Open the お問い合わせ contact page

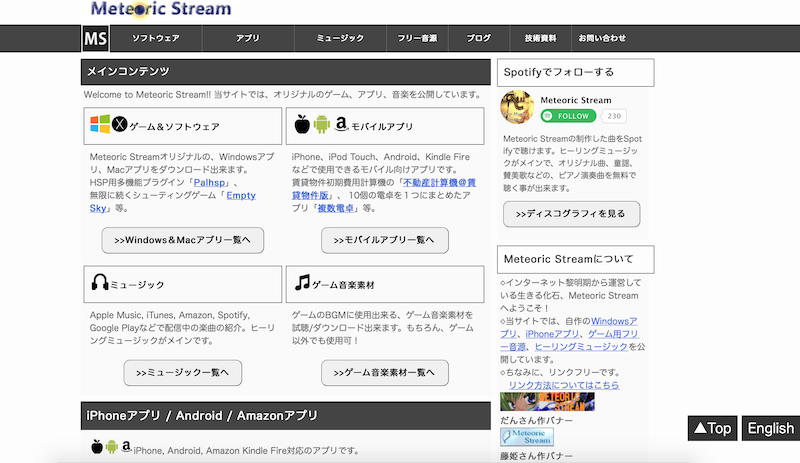[x=602, y=38]
